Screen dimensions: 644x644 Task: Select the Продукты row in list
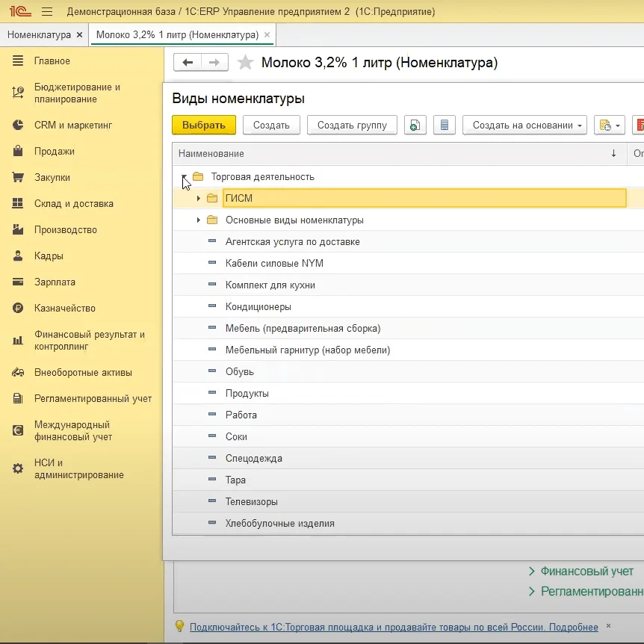coord(247,394)
